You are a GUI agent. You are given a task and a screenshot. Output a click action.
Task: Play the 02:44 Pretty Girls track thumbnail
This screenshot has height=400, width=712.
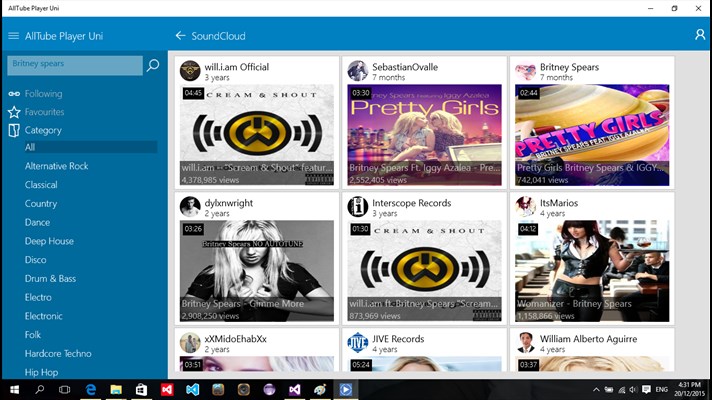coord(592,135)
